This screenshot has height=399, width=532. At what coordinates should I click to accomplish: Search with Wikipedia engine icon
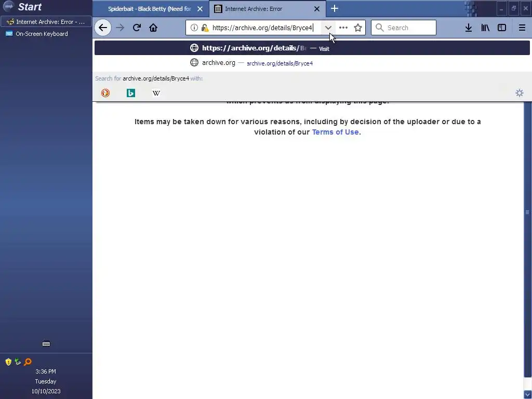pos(156,92)
